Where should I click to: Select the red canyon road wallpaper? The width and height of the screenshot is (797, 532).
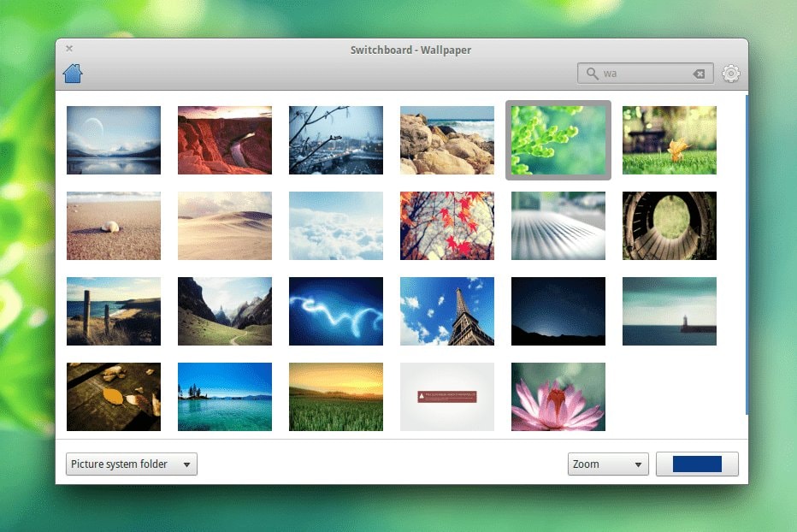224,139
